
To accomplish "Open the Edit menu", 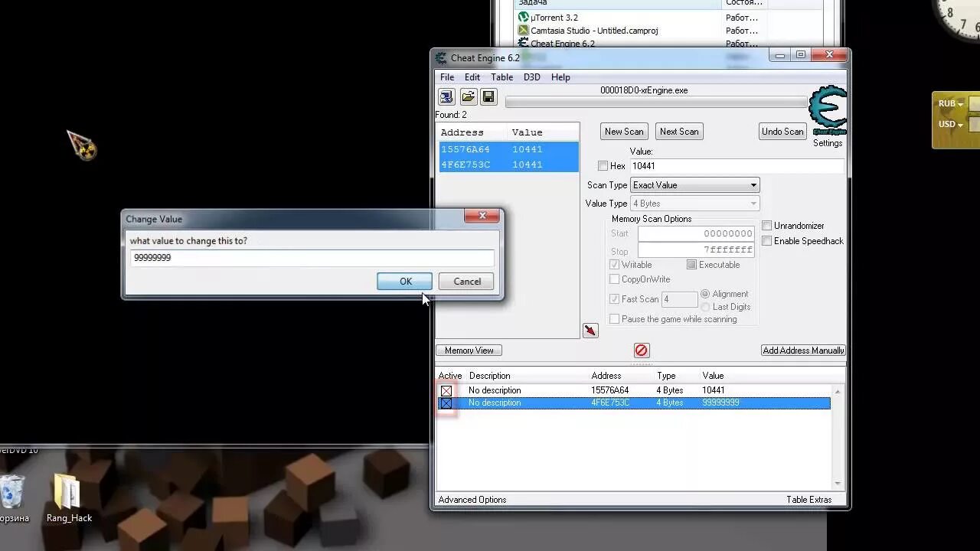I will pyautogui.click(x=472, y=77).
